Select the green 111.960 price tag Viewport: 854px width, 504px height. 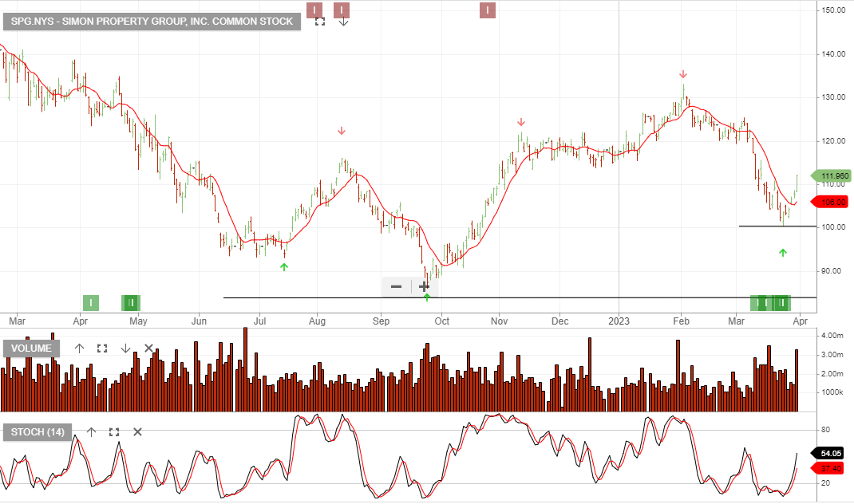(830, 176)
